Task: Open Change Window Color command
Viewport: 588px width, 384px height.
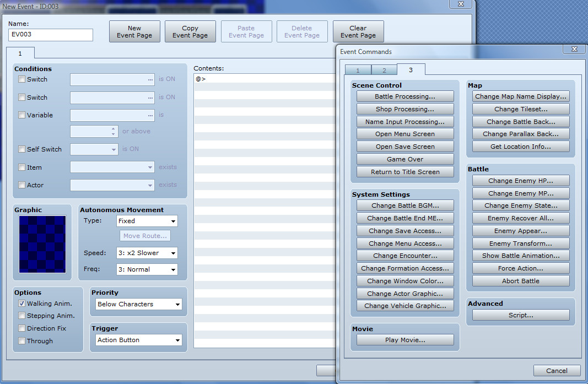Action: 405,281
